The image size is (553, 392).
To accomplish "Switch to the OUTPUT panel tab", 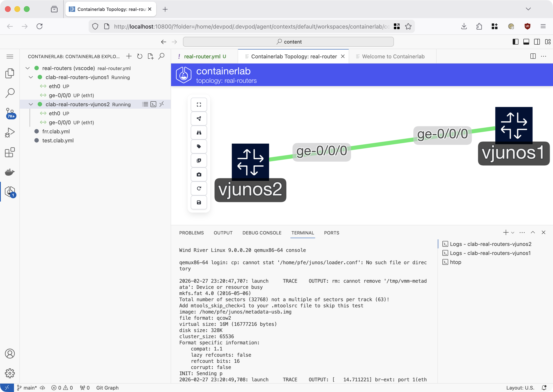I will (x=223, y=233).
